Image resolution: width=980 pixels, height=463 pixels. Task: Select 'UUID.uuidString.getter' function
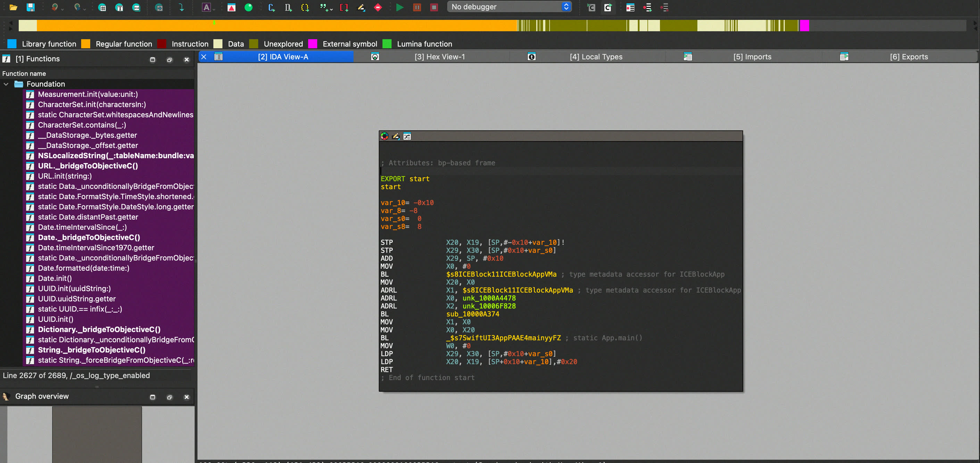[76, 299]
